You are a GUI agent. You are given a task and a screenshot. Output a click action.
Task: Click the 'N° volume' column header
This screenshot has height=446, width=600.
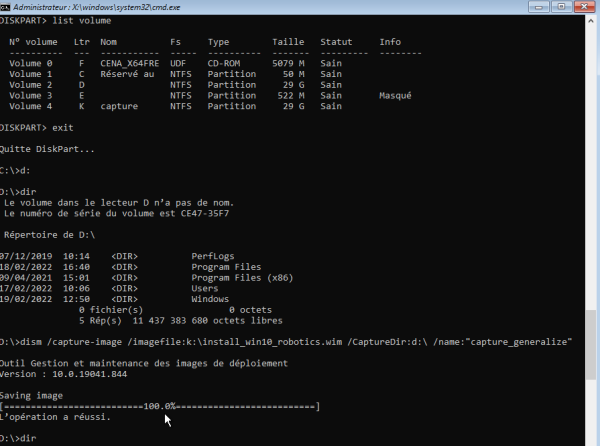pos(33,42)
